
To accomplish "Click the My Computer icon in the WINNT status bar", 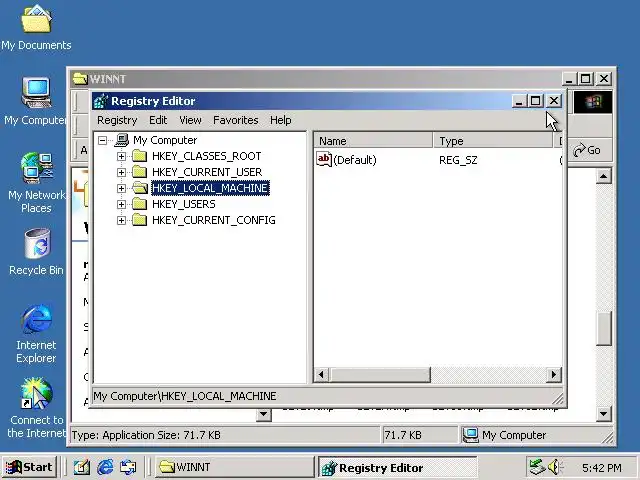I will 471,435.
